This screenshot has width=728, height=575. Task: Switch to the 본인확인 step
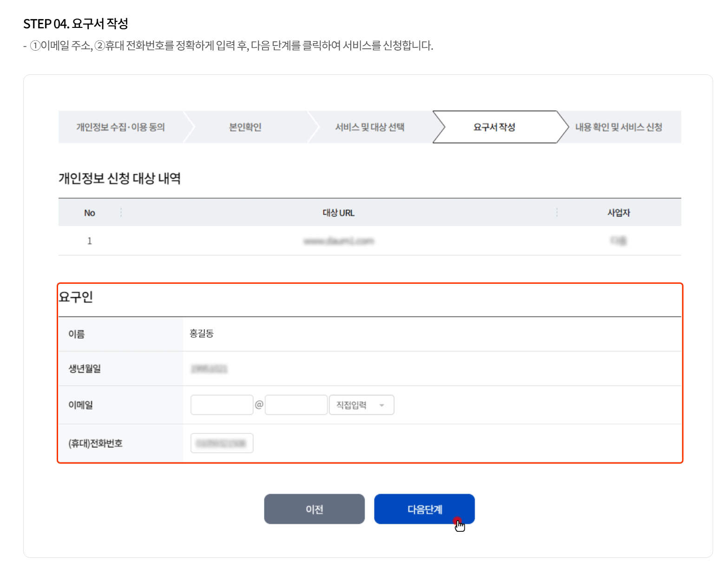245,127
